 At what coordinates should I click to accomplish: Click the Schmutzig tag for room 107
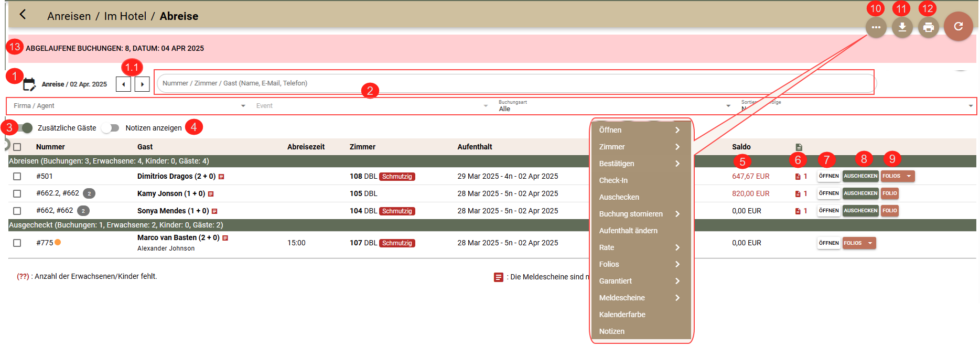pyautogui.click(x=397, y=243)
